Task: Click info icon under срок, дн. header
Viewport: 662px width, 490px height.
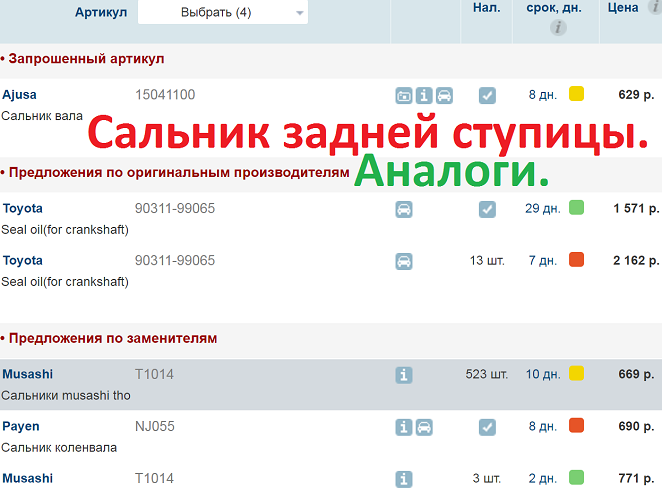Action: (558, 28)
